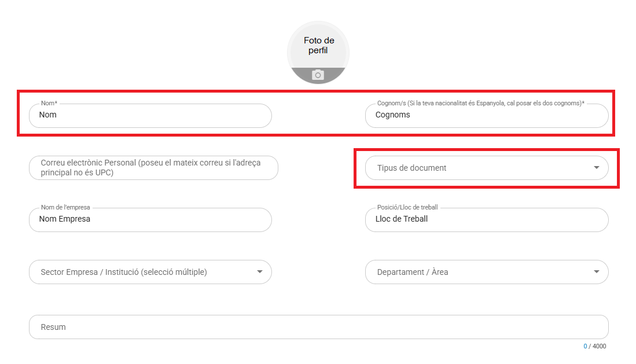Viewport: 636px width, 364px height.
Task: Select the Correu electrònic Personal field
Action: 153,168
